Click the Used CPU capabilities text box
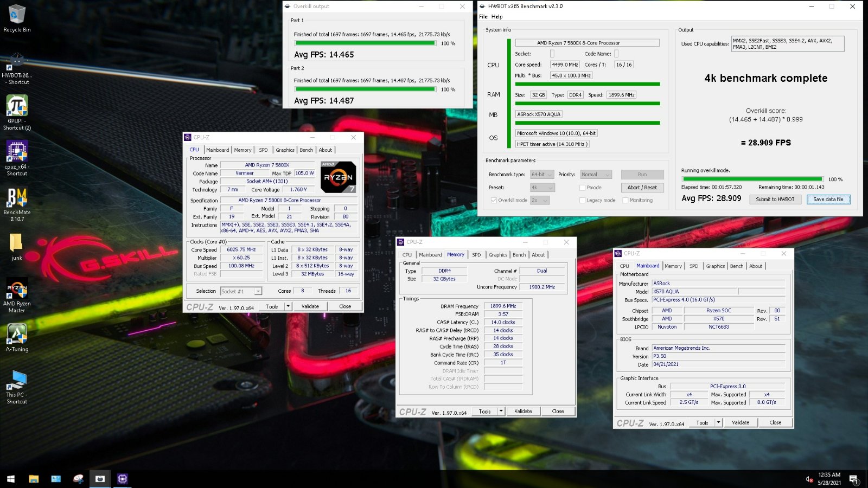The width and height of the screenshot is (868, 488). pos(788,44)
